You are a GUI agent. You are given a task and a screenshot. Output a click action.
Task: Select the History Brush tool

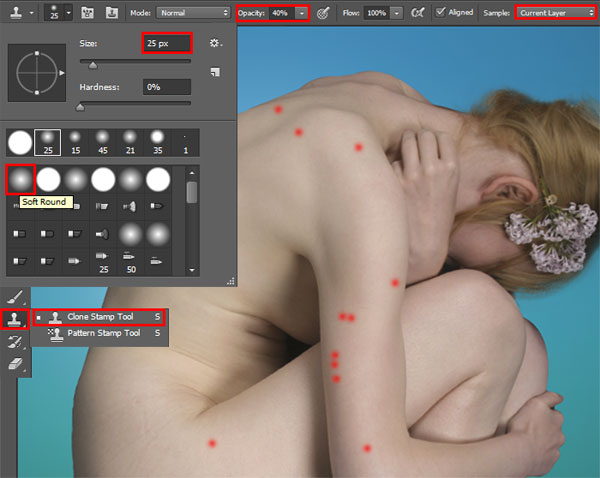tap(15, 342)
